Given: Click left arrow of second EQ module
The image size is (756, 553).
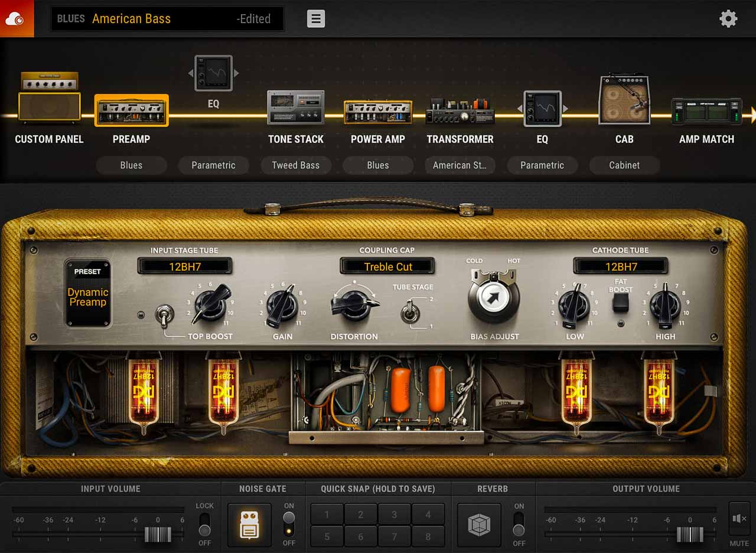Looking at the screenshot, I should coord(520,109).
